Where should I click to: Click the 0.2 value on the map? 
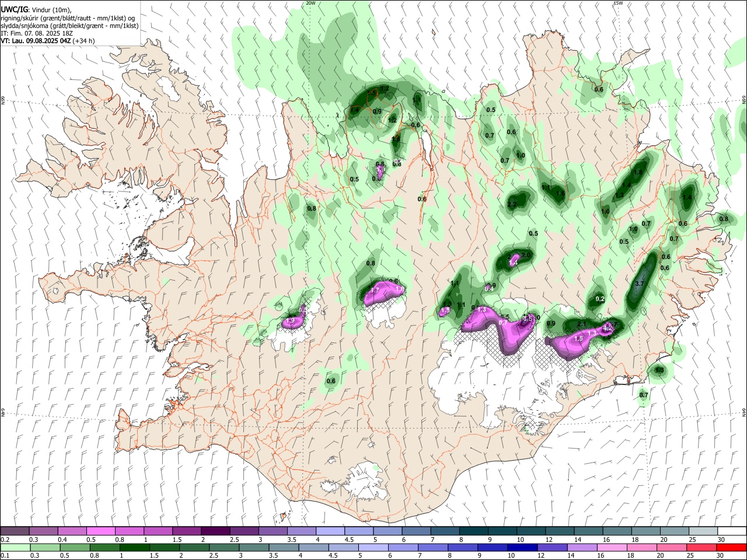pos(600,299)
